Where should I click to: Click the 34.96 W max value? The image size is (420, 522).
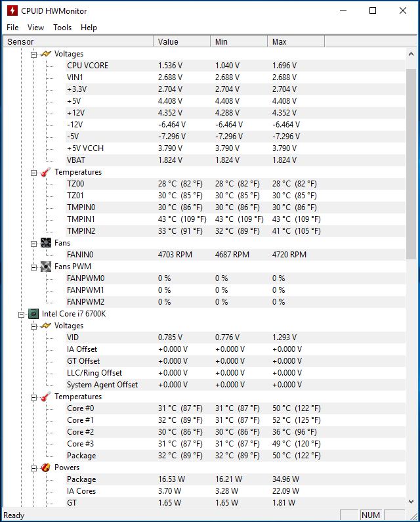[x=285, y=479]
